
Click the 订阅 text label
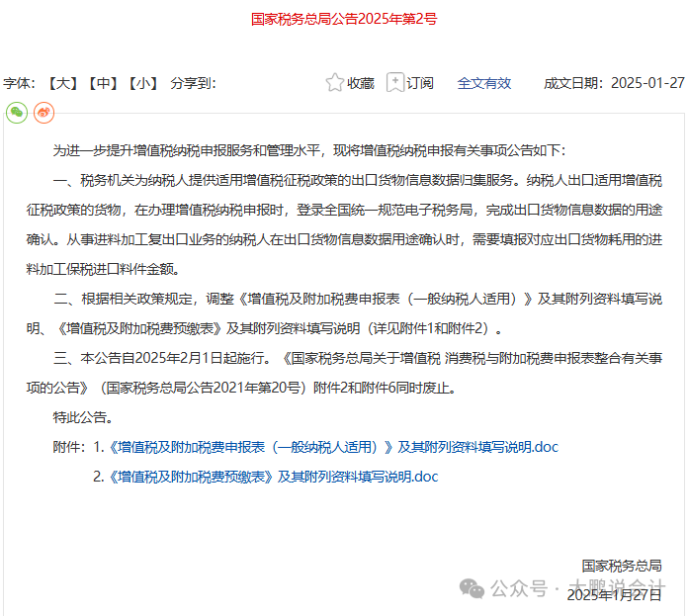420,83
